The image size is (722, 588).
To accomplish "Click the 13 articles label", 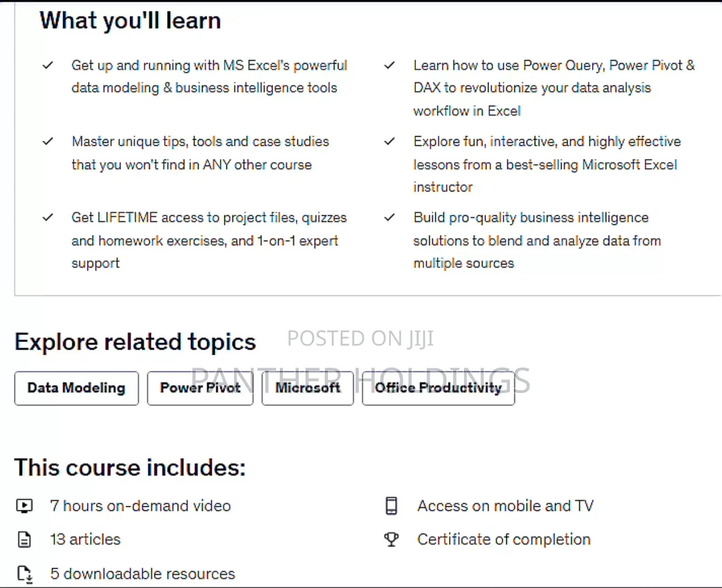I will 85,539.
